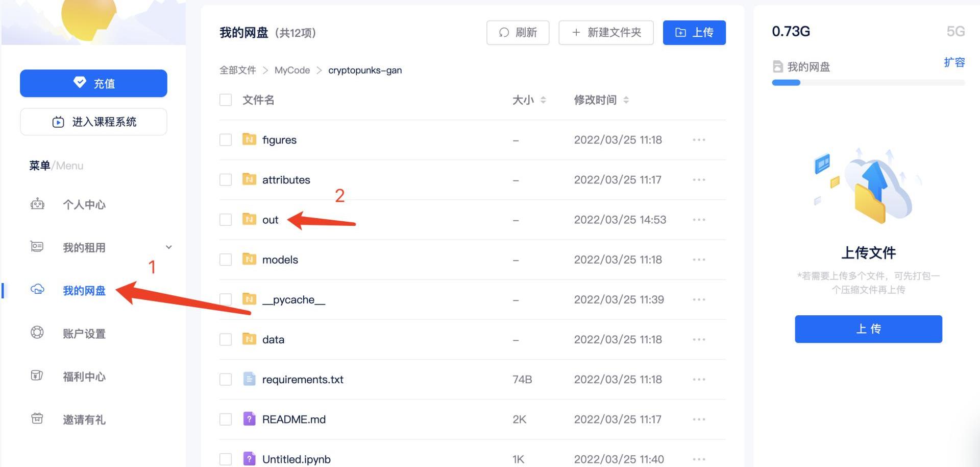Screen dimensions: 980x467
Task: Expand the 我的租用 submenu chevron
Action: 168,247
